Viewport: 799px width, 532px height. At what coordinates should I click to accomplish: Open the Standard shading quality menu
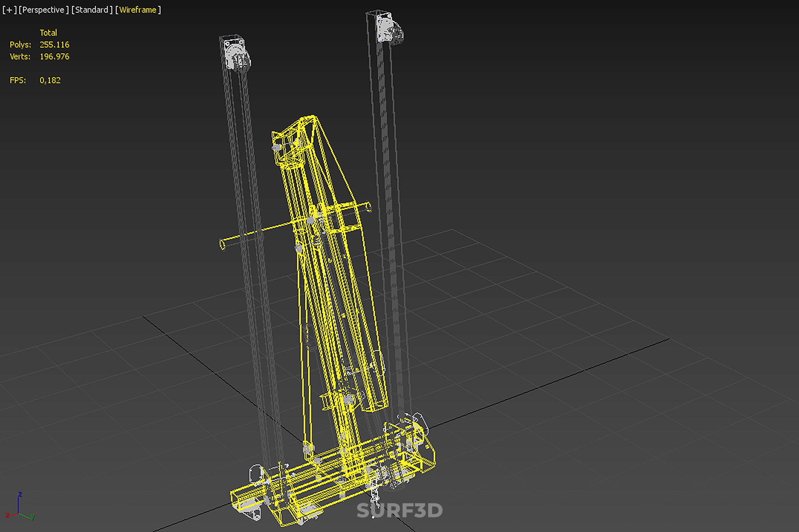click(x=92, y=10)
